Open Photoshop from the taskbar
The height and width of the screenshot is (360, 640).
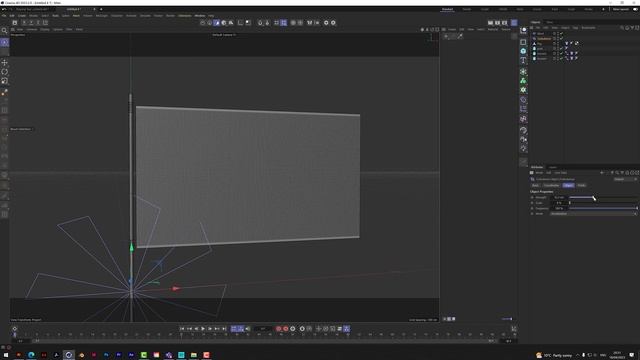106,355
